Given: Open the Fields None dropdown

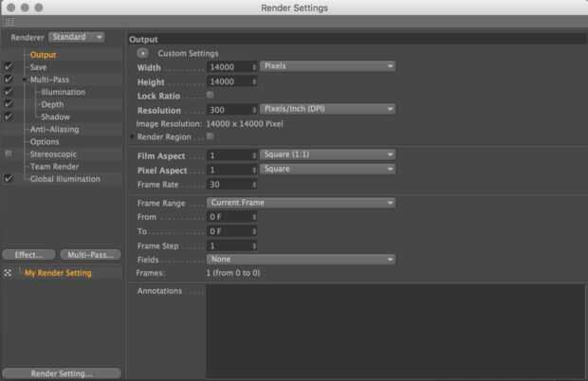Looking at the screenshot, I should [x=301, y=260].
